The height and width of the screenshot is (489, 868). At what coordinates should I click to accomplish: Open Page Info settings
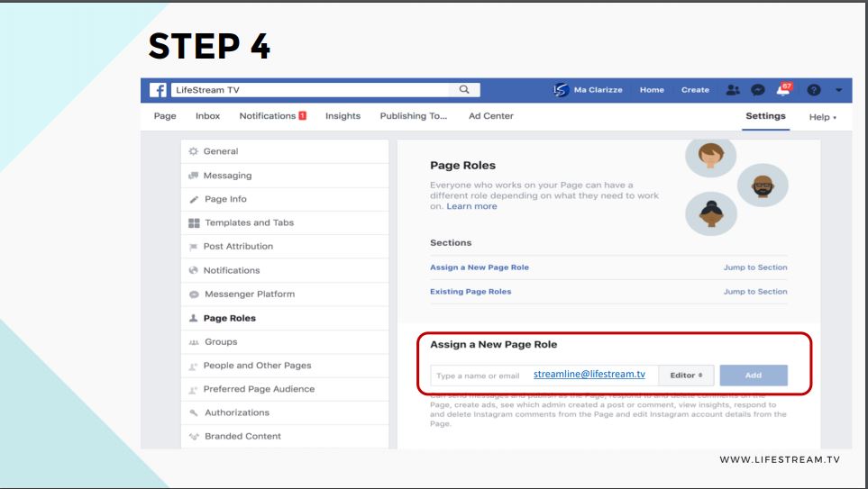[285, 199]
